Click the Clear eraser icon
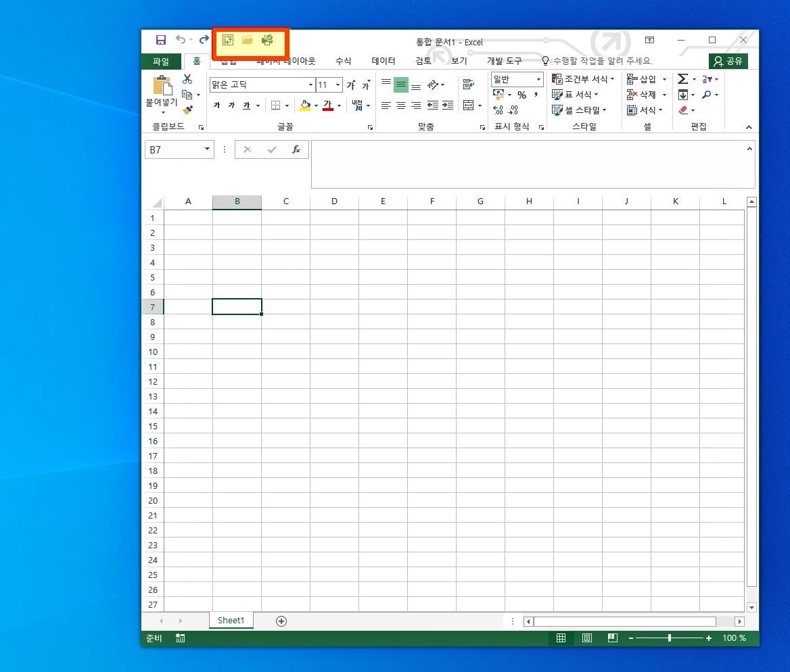The width and height of the screenshot is (790, 672). click(x=683, y=110)
